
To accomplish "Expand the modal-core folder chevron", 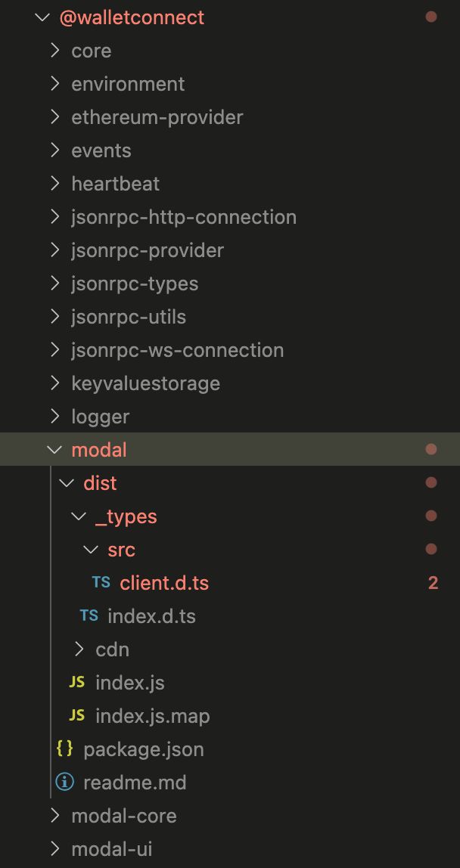I will coord(54,815).
